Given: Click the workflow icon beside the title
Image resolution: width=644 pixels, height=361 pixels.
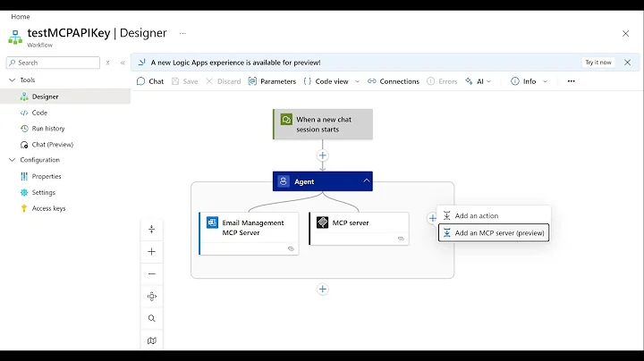Looking at the screenshot, I should click(x=15, y=37).
